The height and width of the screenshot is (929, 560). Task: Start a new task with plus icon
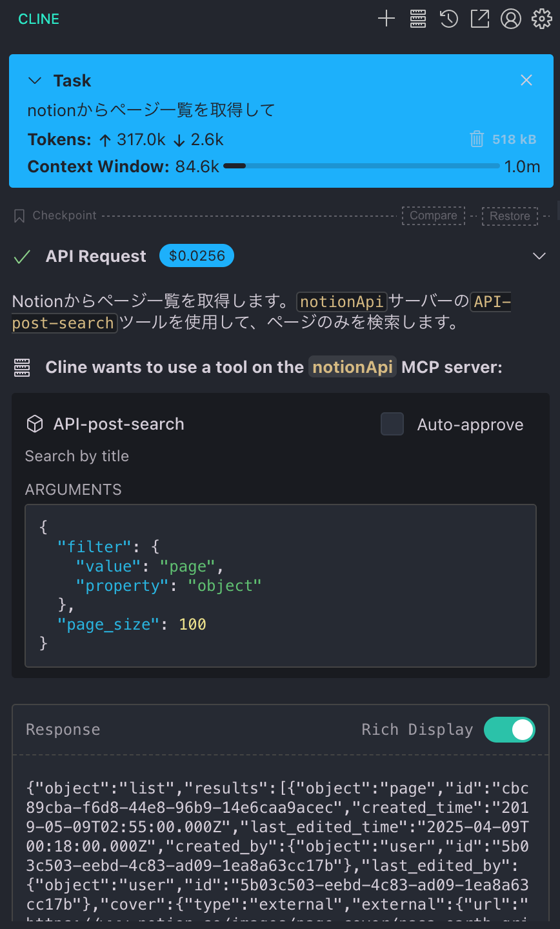pyautogui.click(x=386, y=19)
